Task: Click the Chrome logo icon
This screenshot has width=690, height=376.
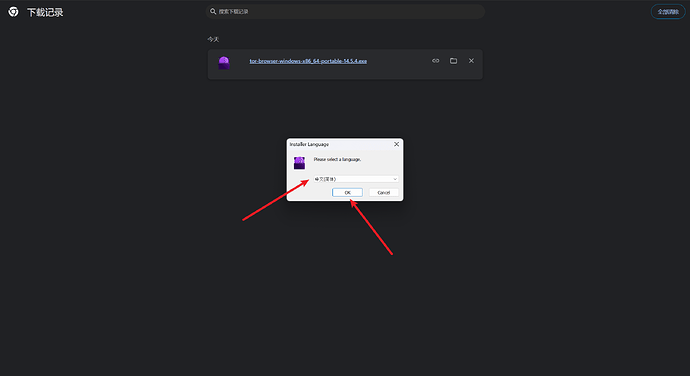Action: tap(13, 12)
